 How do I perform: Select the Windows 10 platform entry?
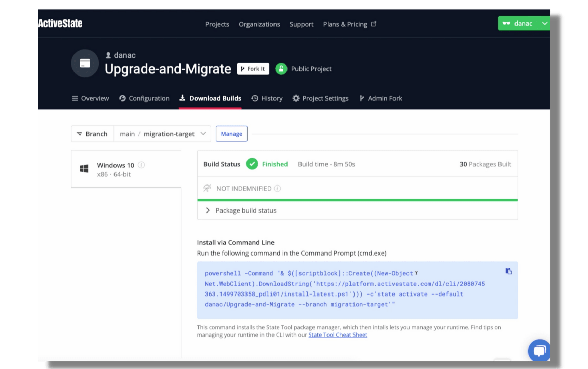(126, 169)
